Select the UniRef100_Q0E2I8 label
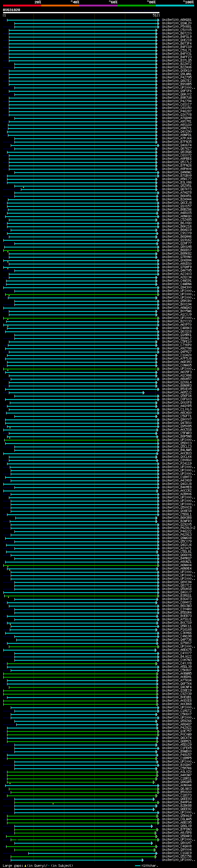 176,40
